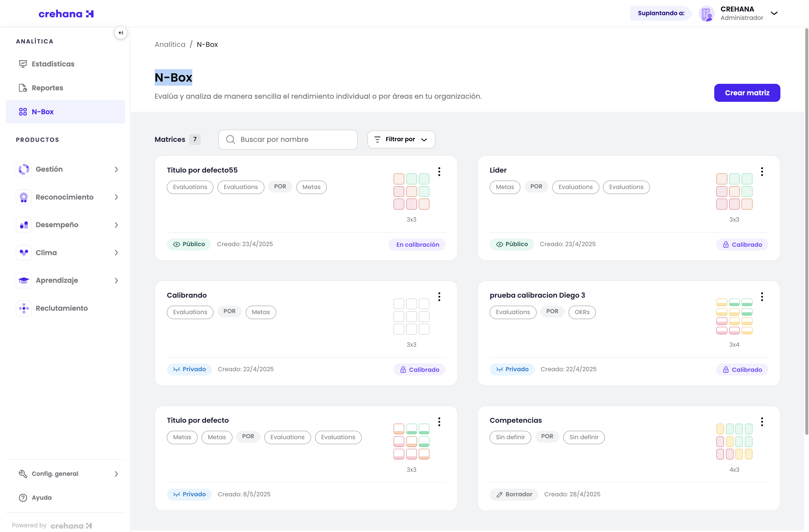
Task: Open the Titulo por defecto55 matrix title
Action: point(202,170)
